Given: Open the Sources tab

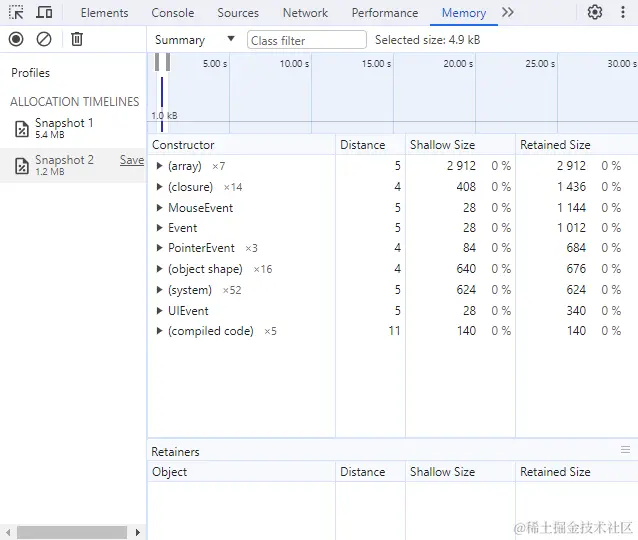Looking at the screenshot, I should 238,13.
